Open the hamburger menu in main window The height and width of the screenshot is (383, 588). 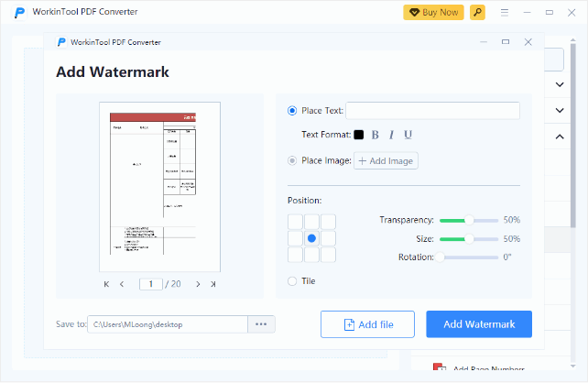(505, 13)
